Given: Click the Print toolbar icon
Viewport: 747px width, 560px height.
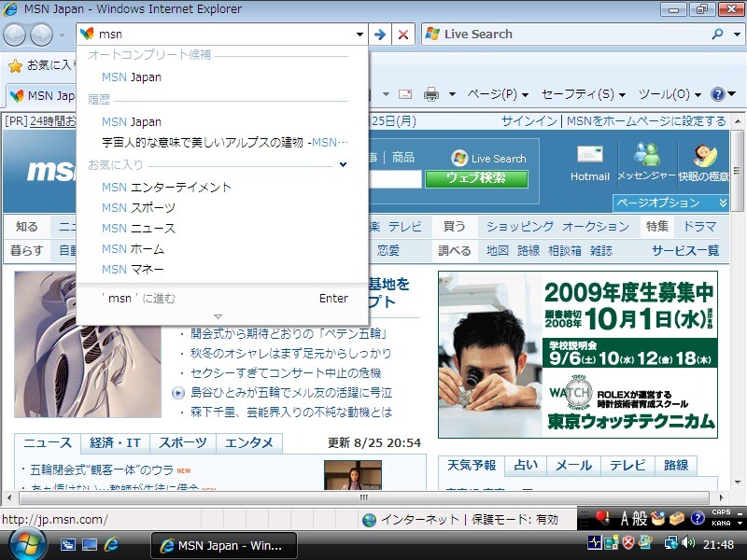Looking at the screenshot, I should point(431,94).
